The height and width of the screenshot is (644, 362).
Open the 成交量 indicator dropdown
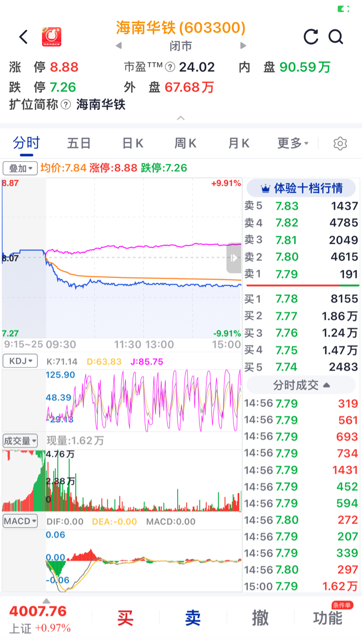pos(20,441)
